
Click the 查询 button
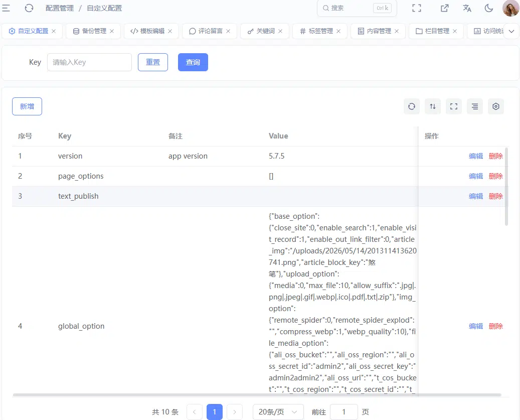[x=193, y=62]
